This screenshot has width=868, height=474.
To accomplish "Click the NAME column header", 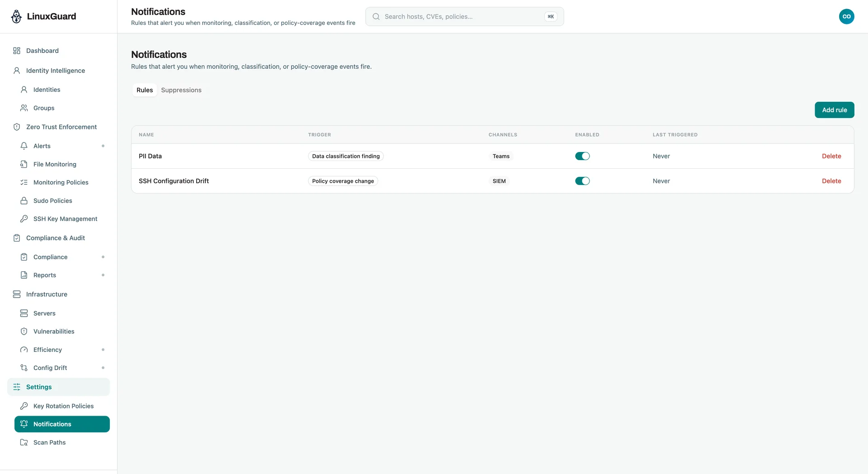I will [146, 135].
